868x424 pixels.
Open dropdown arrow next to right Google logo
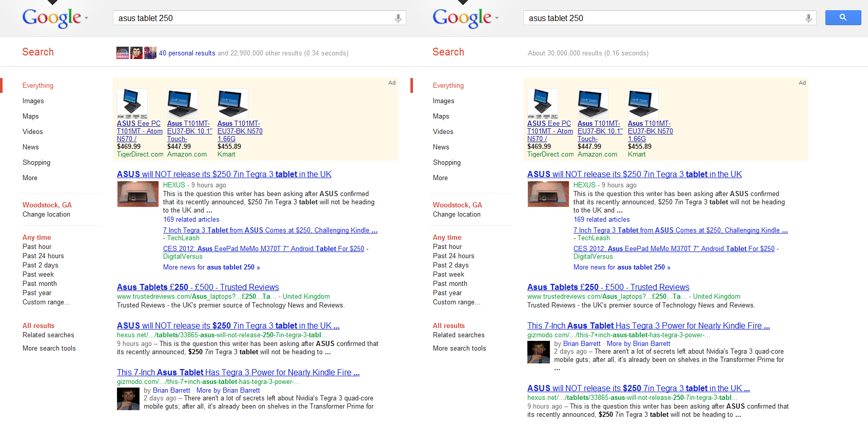[497, 18]
